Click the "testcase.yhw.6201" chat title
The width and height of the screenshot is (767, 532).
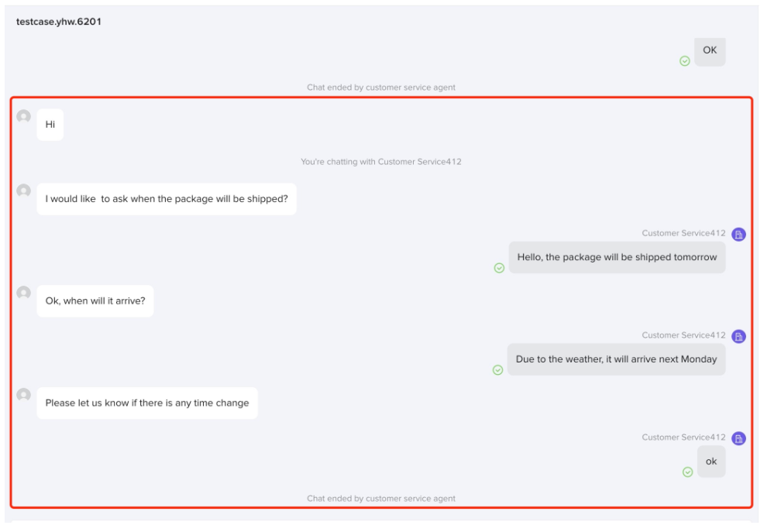tap(59, 22)
